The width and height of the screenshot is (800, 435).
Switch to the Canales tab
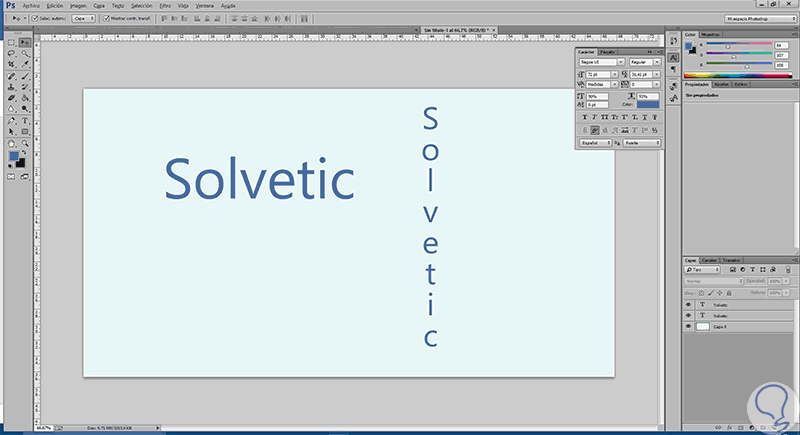pos(709,260)
